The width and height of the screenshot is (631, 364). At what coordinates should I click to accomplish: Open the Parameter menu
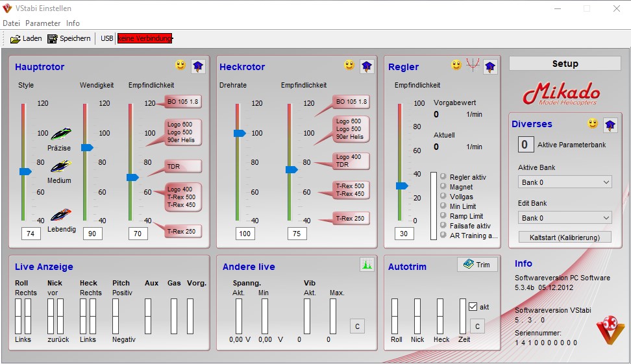(43, 23)
